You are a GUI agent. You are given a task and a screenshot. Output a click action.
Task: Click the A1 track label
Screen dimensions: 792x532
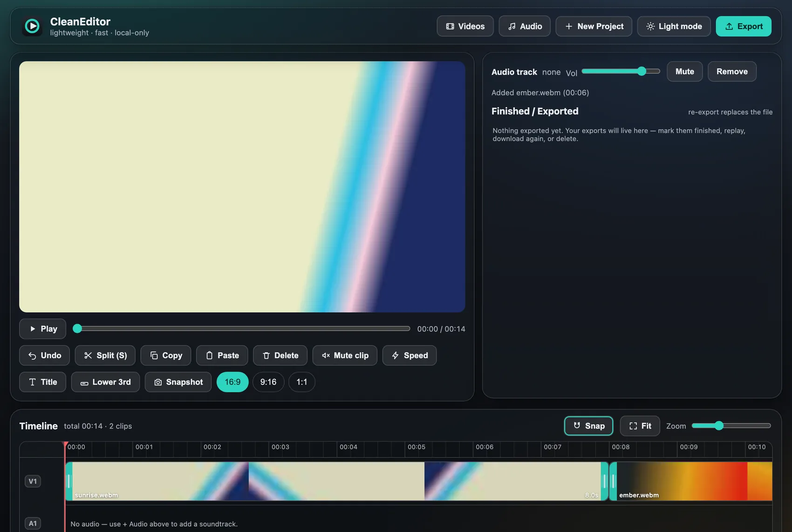click(x=33, y=523)
